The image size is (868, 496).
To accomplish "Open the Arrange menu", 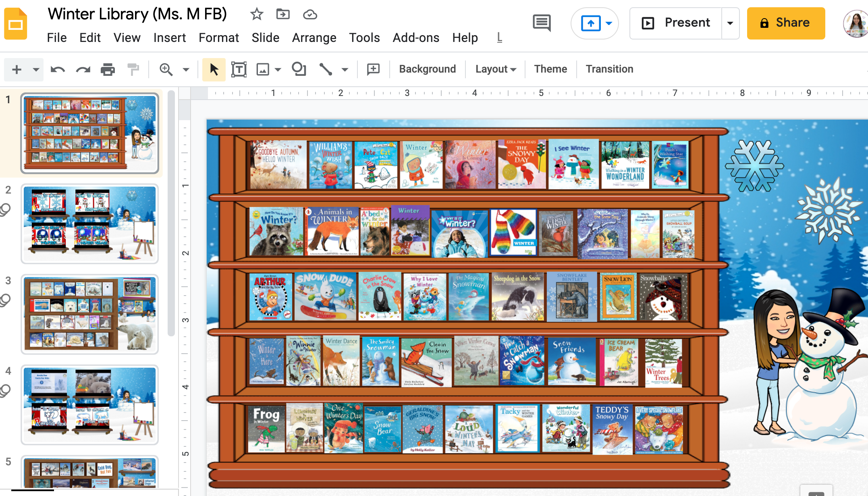I will click(x=314, y=38).
